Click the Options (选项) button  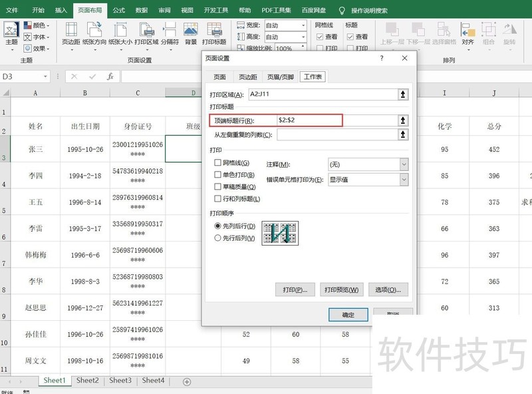click(x=388, y=290)
